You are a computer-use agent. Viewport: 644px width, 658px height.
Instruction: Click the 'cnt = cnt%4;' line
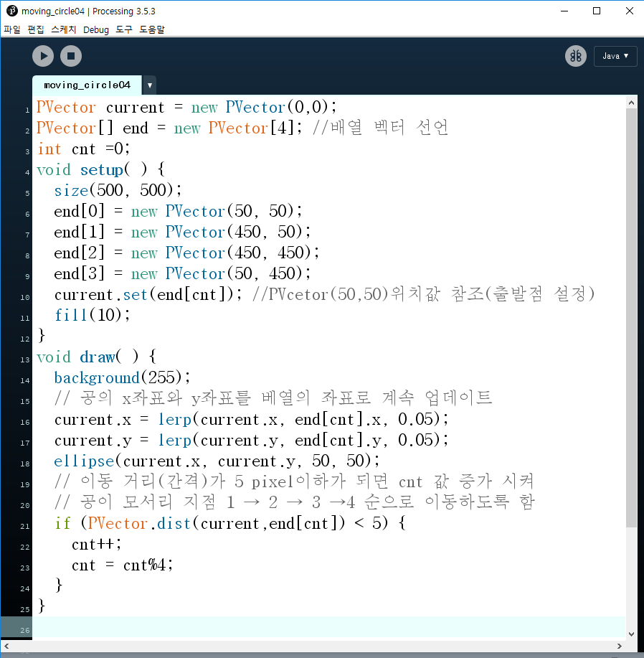tap(122, 565)
